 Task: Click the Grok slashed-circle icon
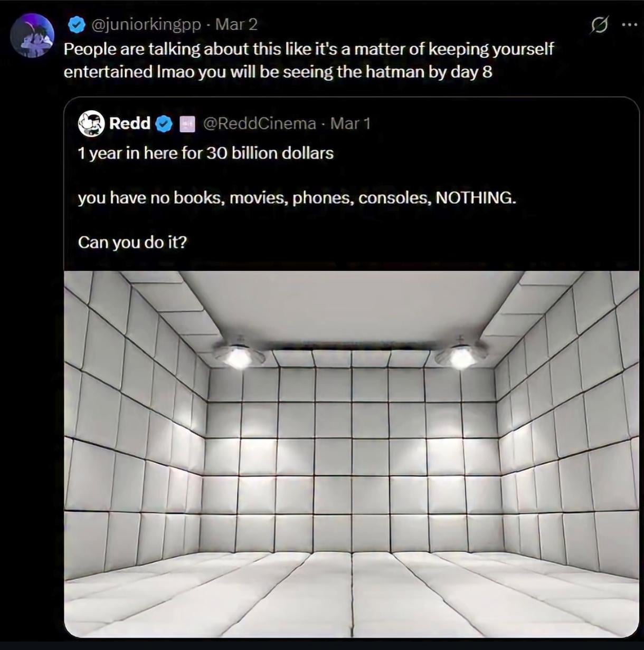click(600, 25)
